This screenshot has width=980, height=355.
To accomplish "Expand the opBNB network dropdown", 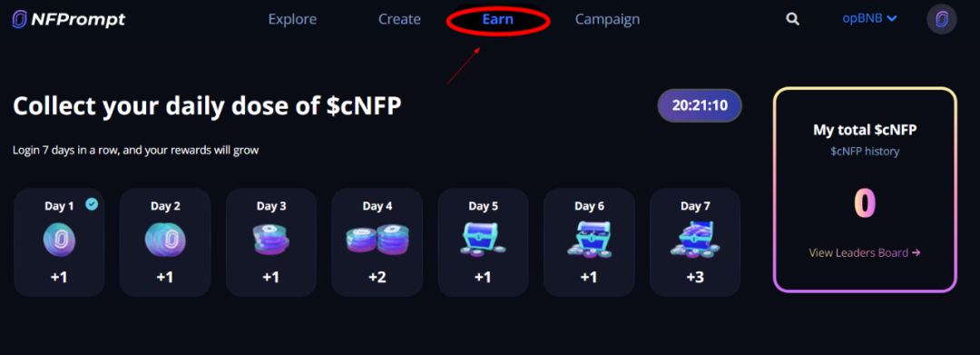I will click(x=869, y=19).
